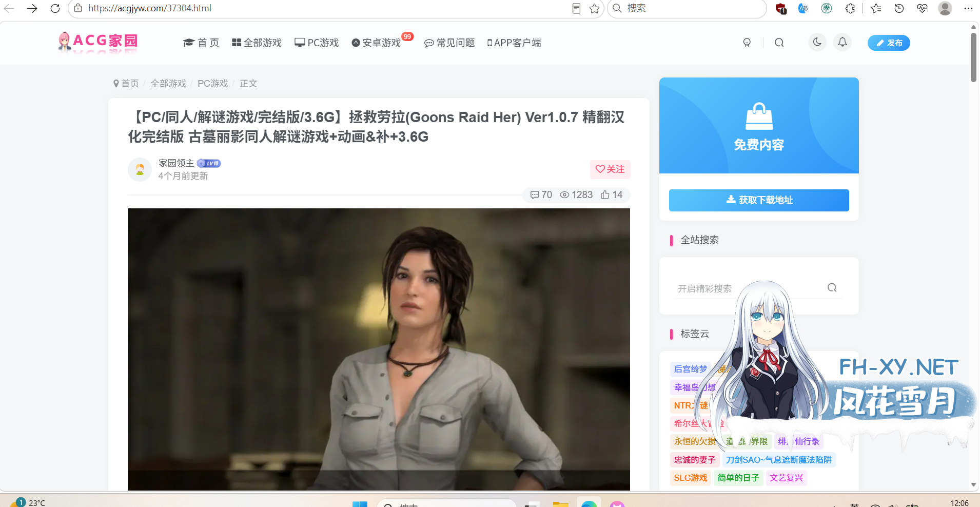980x507 pixels.
Task: Click the 1283 views counter
Action: pos(576,195)
